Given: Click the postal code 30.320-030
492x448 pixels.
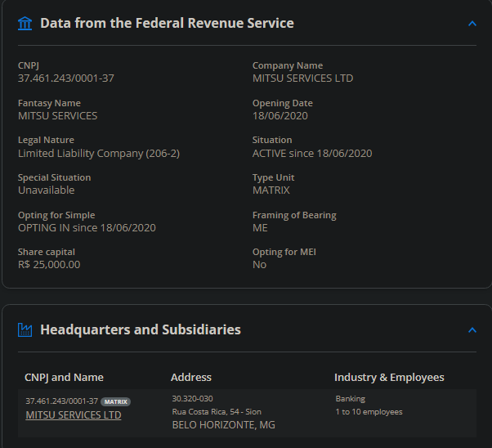Looking at the screenshot, I should point(192,399).
